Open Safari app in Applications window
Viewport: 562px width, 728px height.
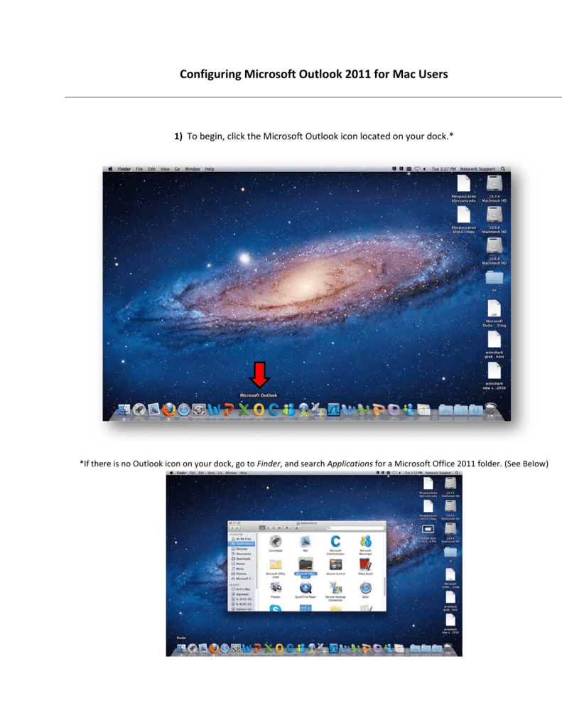tap(366, 590)
